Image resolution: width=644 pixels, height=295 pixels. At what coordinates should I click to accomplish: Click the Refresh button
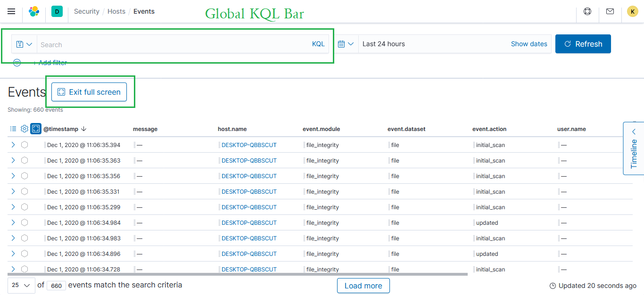[x=583, y=43]
